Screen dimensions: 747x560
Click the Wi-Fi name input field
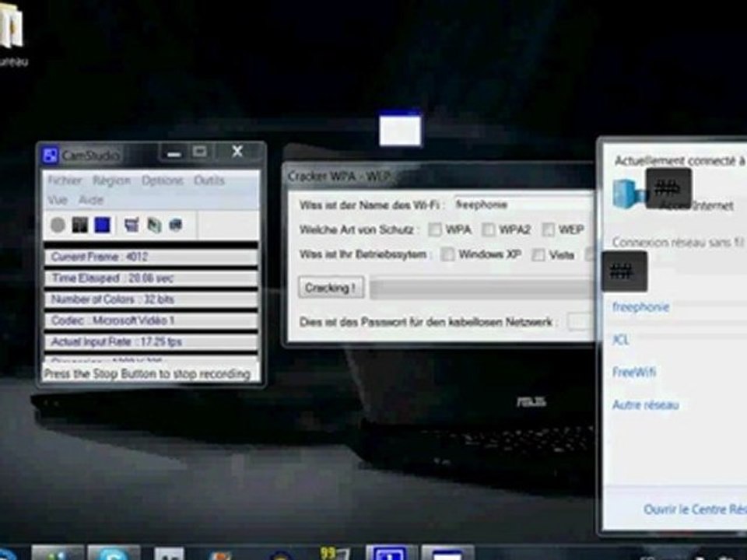tap(524, 205)
